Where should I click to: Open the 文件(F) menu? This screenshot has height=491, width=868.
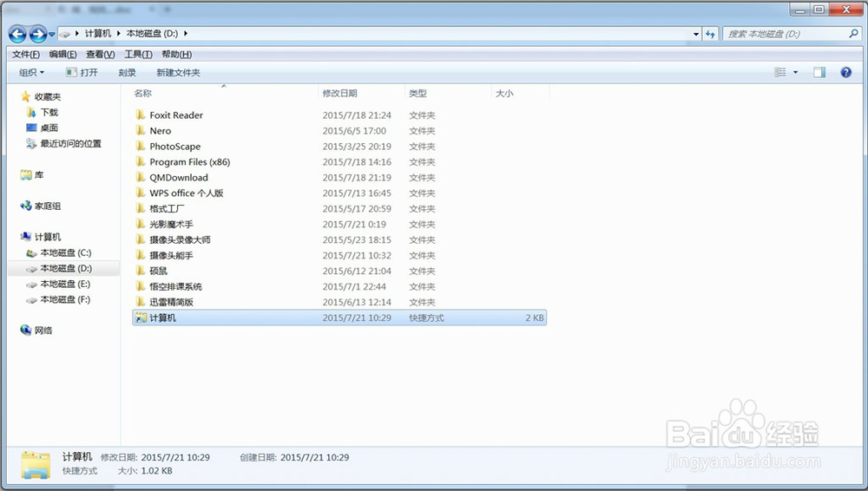tap(26, 55)
